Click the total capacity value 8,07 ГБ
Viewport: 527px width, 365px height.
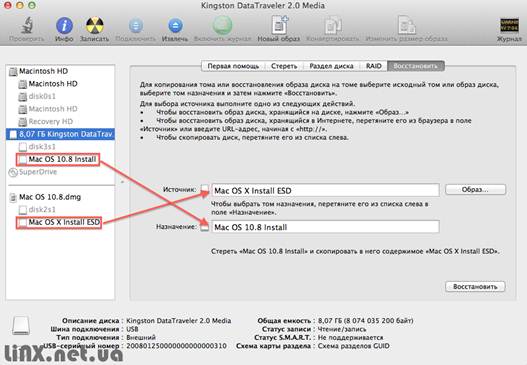[365, 321]
